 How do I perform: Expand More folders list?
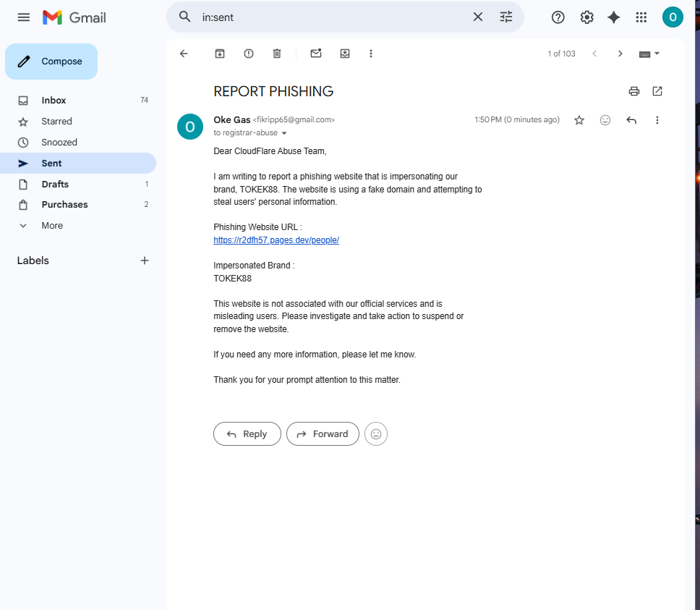(78, 226)
